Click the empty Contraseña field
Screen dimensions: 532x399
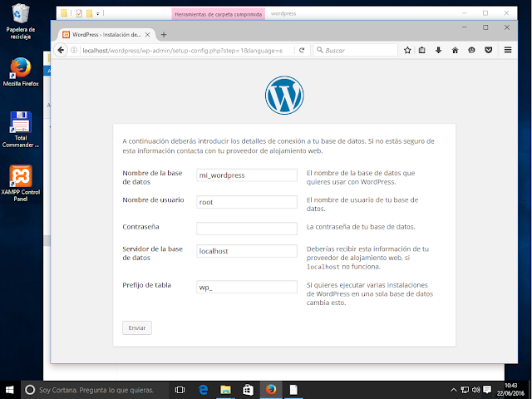(247, 229)
